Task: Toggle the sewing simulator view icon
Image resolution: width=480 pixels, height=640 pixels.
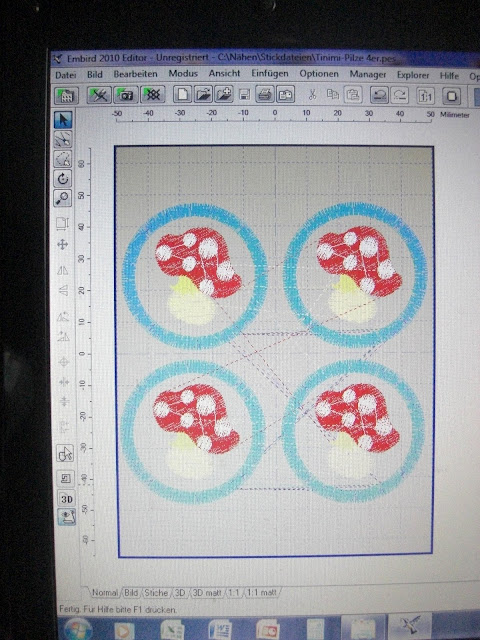Action: point(66,517)
